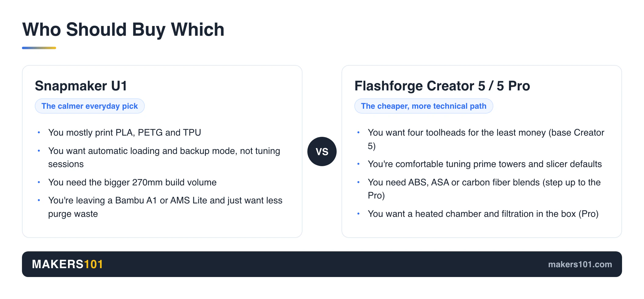This screenshot has width=644, height=299.
Task: Click the Snapmaker U1 heading
Action: (x=81, y=86)
